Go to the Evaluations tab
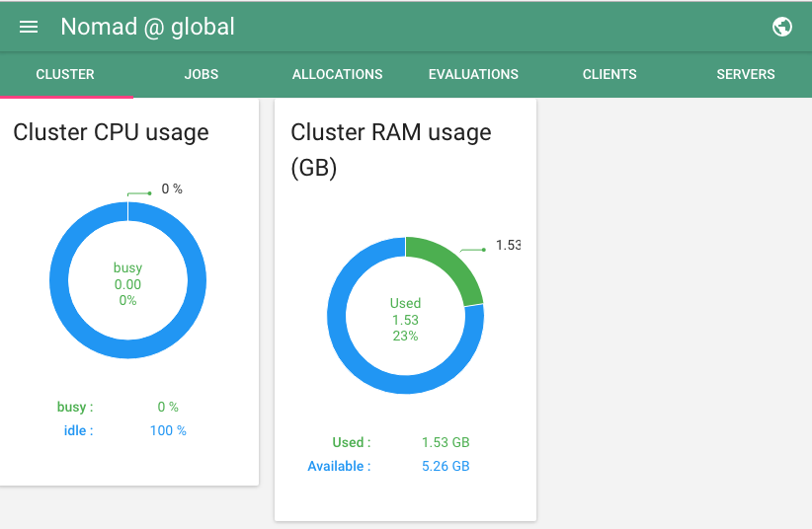This screenshot has width=812, height=529. click(x=473, y=74)
